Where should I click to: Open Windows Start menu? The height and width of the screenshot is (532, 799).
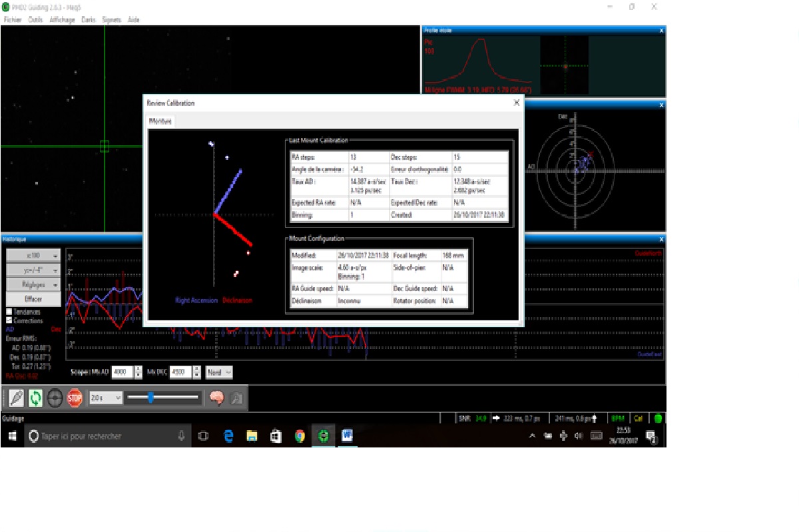click(x=12, y=436)
